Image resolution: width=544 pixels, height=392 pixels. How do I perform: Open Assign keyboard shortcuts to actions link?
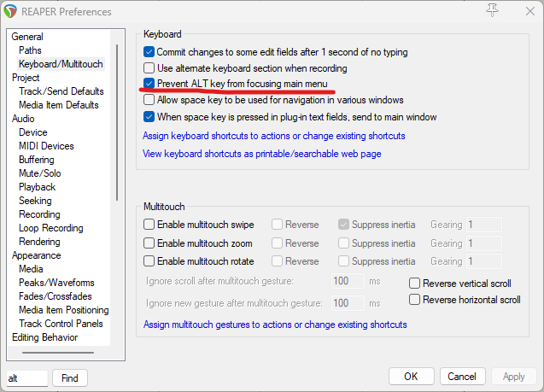click(273, 136)
